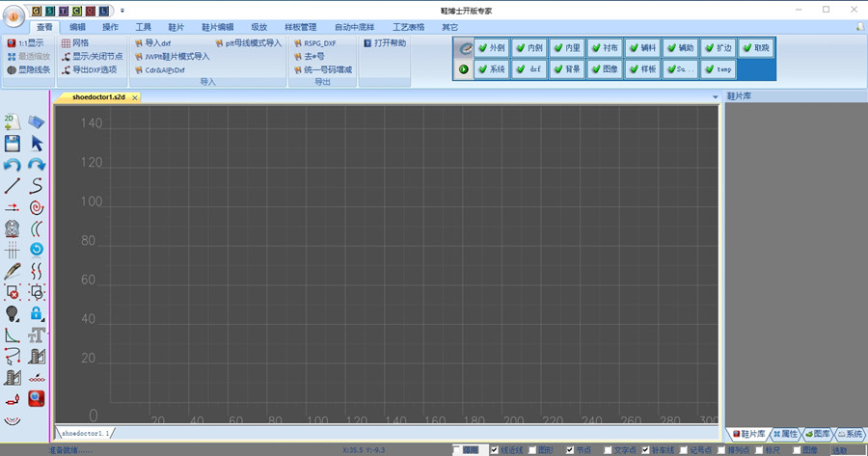The height and width of the screenshot is (456, 868).
Task: Click the Redo arrow icon
Action: tap(37, 165)
